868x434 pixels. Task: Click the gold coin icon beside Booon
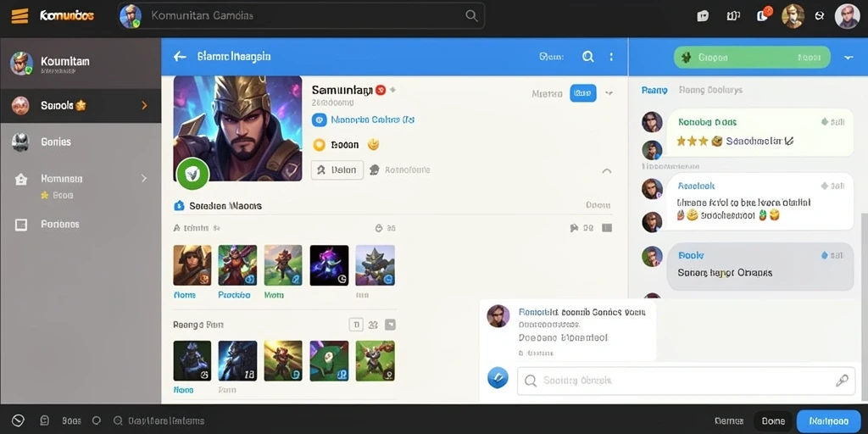pyautogui.click(x=319, y=145)
